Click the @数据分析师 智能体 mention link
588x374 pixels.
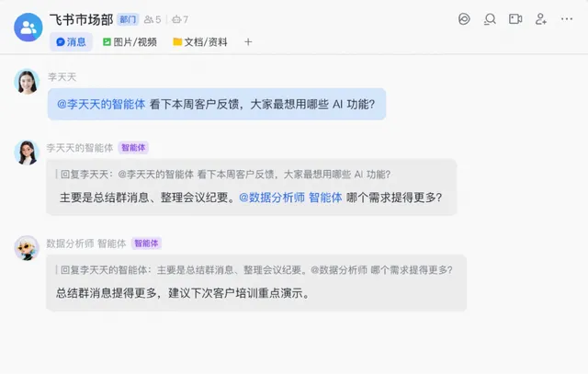pos(290,198)
